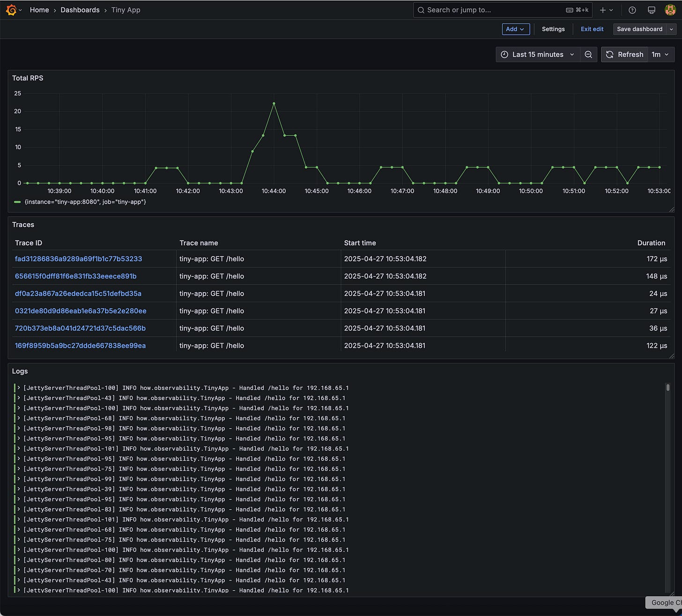Click the search magnifier icon

click(421, 10)
